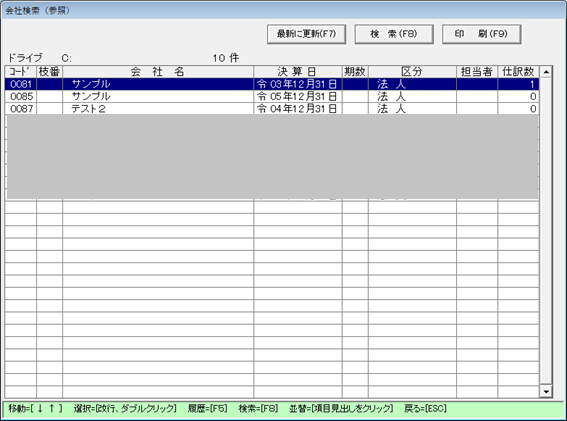Sort by the 枝番 column header
The image size is (567, 421).
[x=49, y=72]
